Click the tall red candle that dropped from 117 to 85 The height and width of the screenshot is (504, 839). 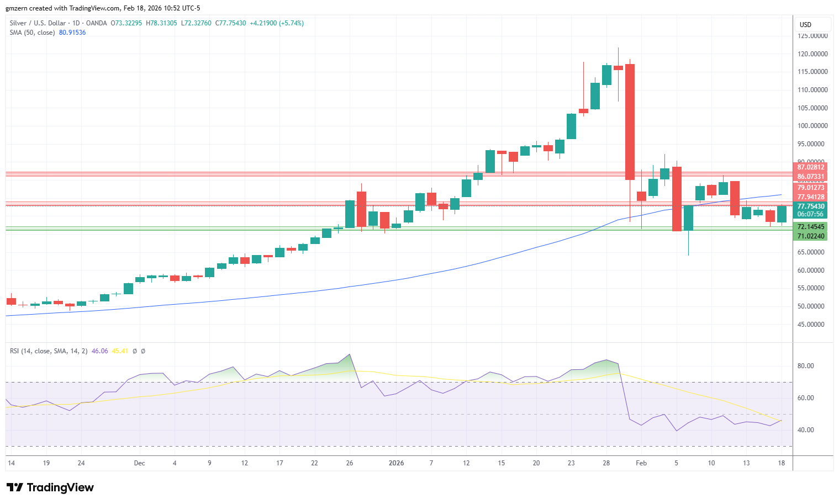point(630,122)
